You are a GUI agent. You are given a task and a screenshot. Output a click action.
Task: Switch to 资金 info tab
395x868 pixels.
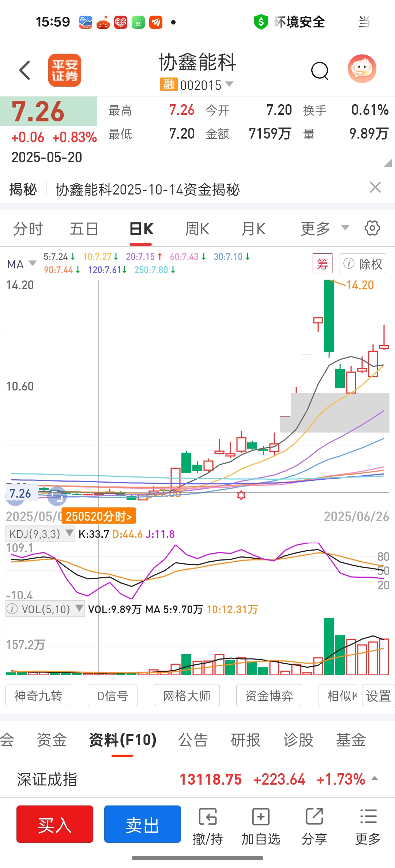click(52, 740)
